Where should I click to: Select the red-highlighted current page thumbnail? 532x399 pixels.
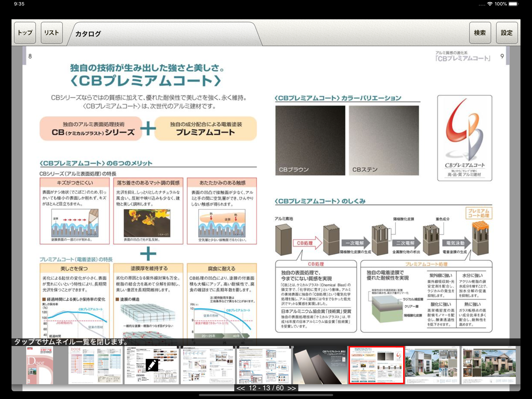(x=376, y=365)
